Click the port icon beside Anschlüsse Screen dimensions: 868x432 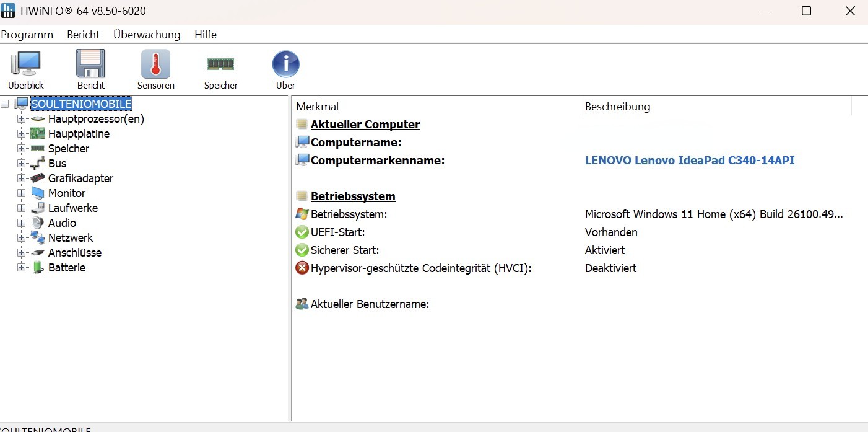[x=38, y=252]
